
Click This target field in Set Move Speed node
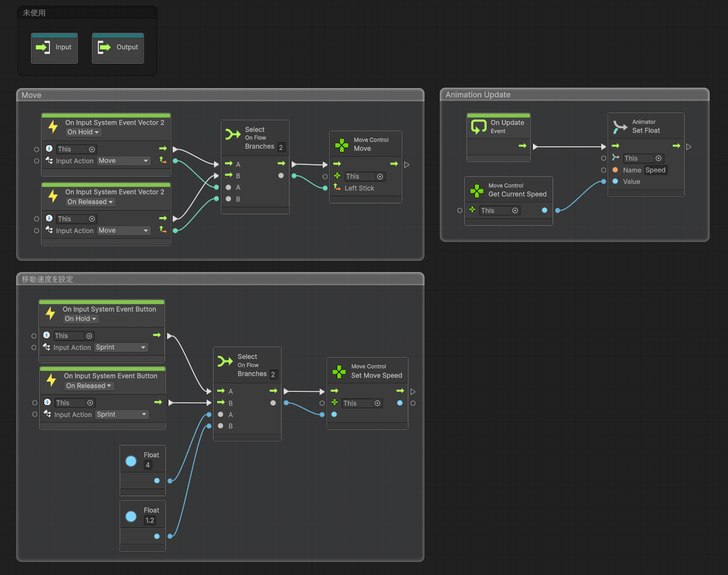click(x=362, y=403)
